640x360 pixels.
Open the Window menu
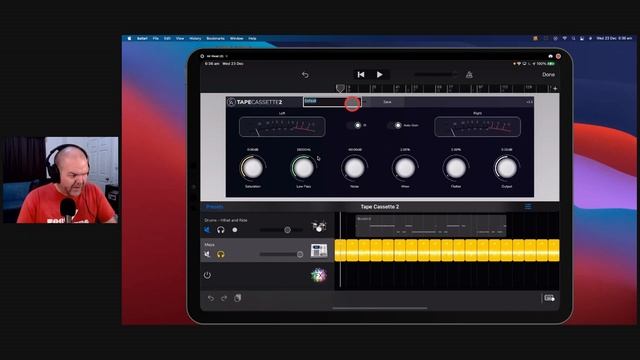click(237, 38)
